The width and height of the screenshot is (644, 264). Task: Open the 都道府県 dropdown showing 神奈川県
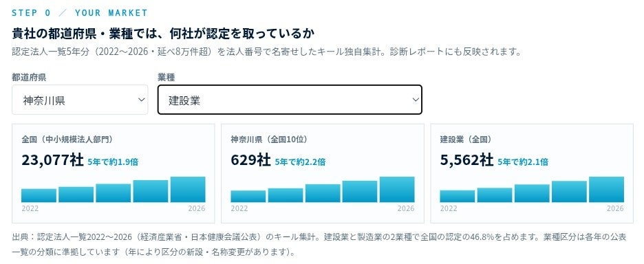[80, 100]
